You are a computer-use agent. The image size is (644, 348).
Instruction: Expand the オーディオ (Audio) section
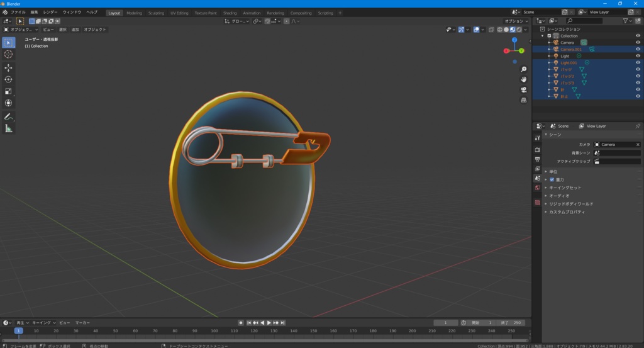(x=559, y=196)
